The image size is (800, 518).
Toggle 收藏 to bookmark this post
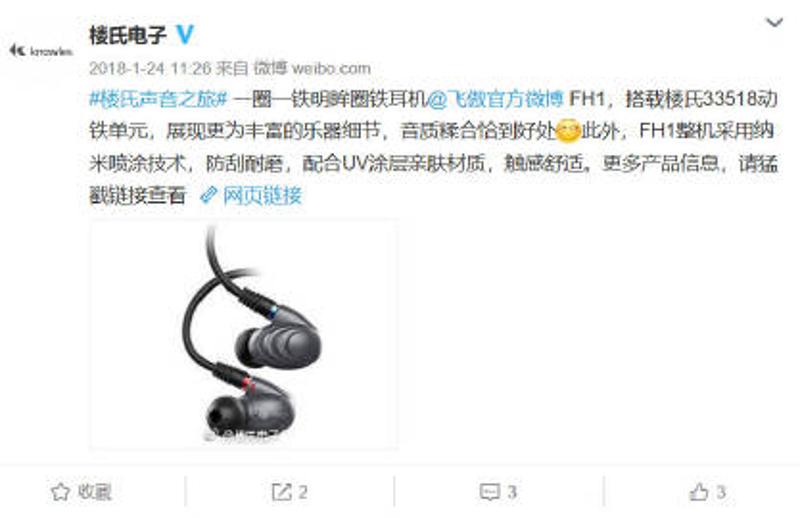[94, 492]
